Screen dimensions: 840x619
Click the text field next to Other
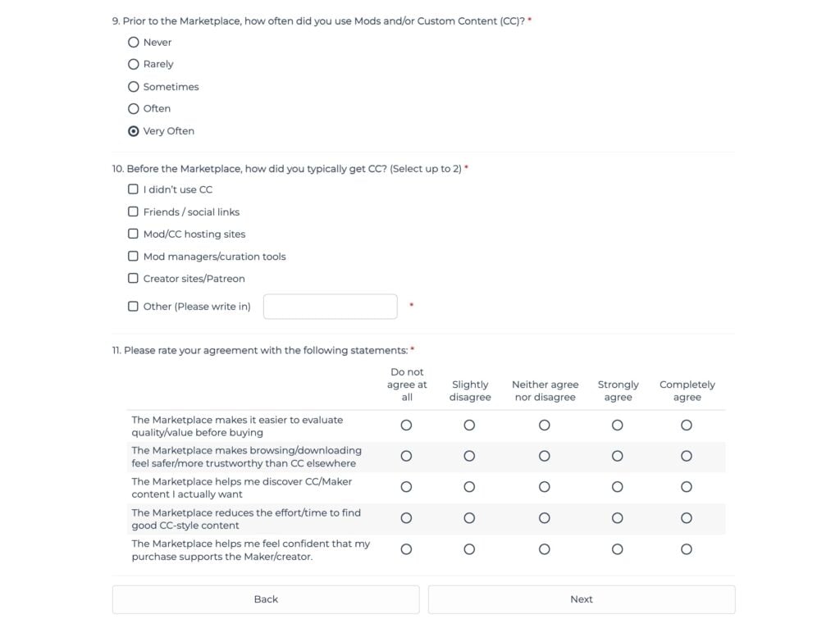(x=330, y=306)
